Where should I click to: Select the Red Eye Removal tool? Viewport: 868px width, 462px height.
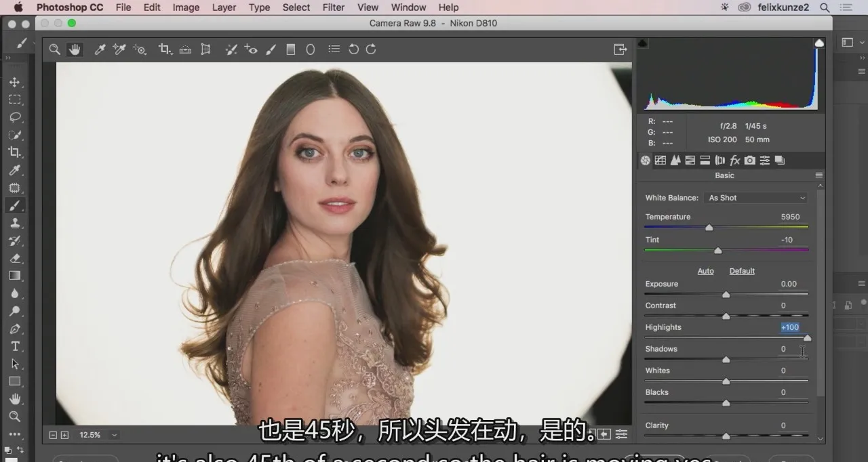point(251,49)
